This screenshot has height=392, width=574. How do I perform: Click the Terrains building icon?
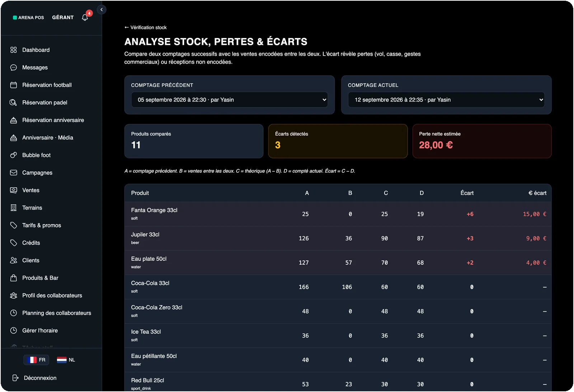point(14,208)
